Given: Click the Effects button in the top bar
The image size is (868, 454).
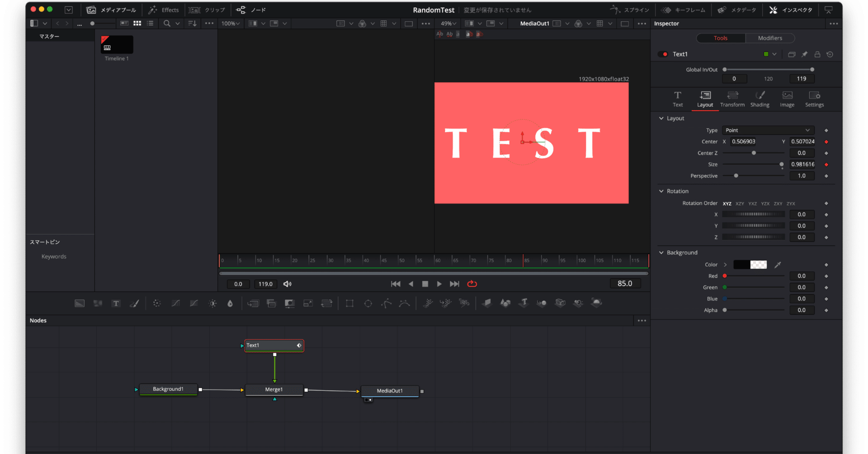Looking at the screenshot, I should (163, 9).
